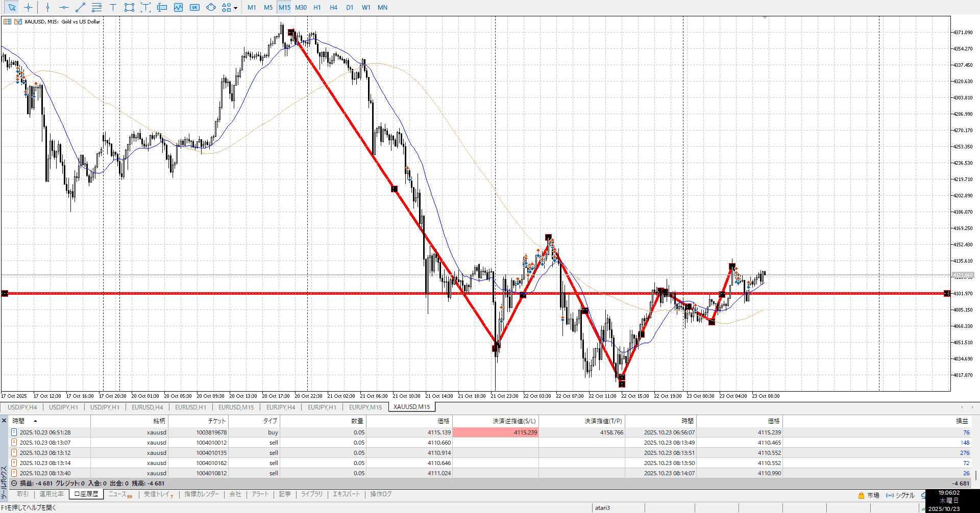Open the ニュース tab in toolbox

click(x=118, y=494)
